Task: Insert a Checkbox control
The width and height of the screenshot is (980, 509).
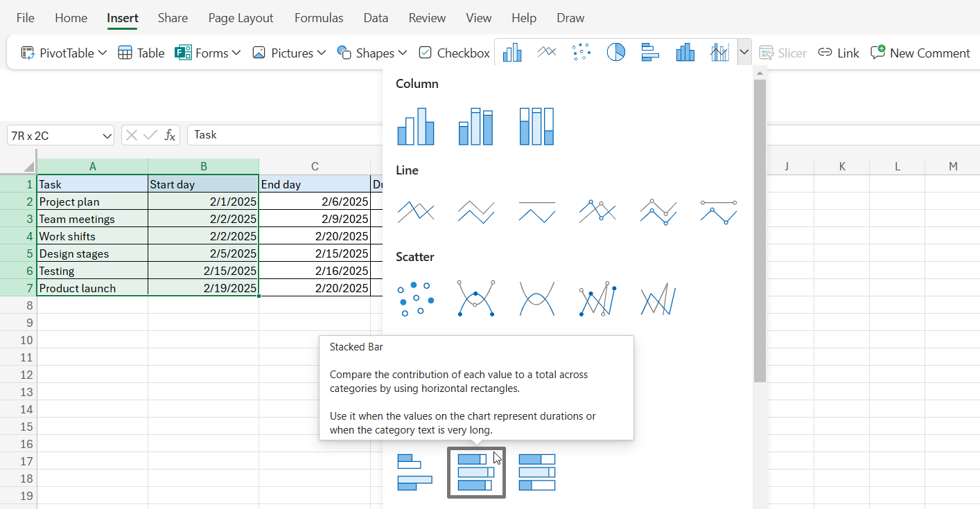Action: click(454, 52)
